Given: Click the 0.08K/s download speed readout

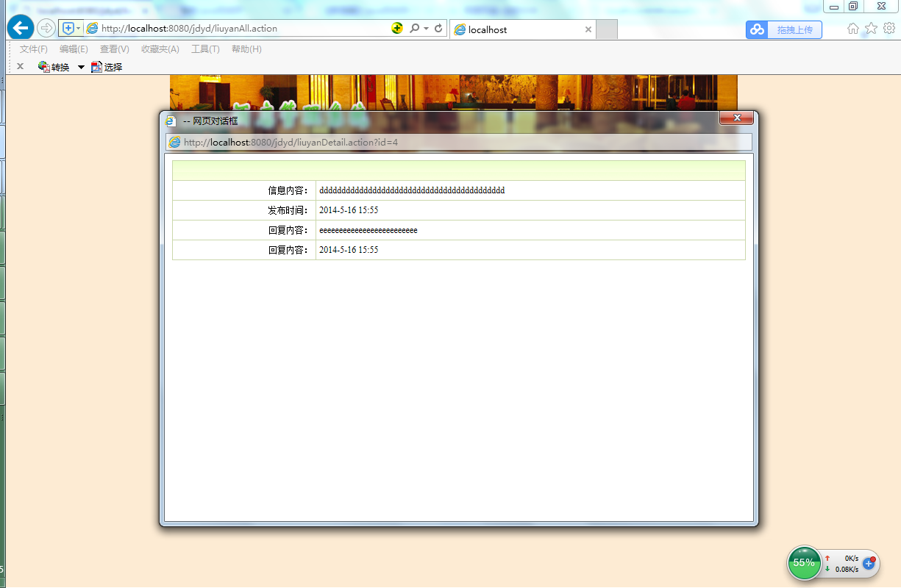Looking at the screenshot, I should (x=847, y=569).
